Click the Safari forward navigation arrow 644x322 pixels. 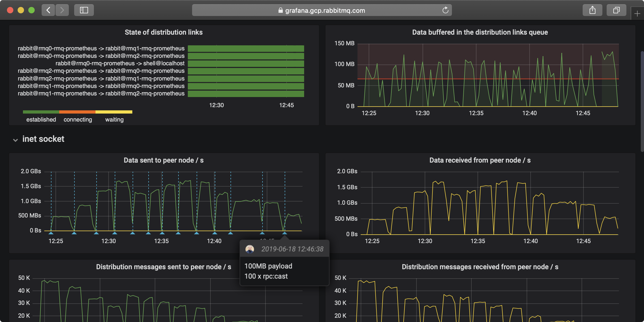[62, 10]
